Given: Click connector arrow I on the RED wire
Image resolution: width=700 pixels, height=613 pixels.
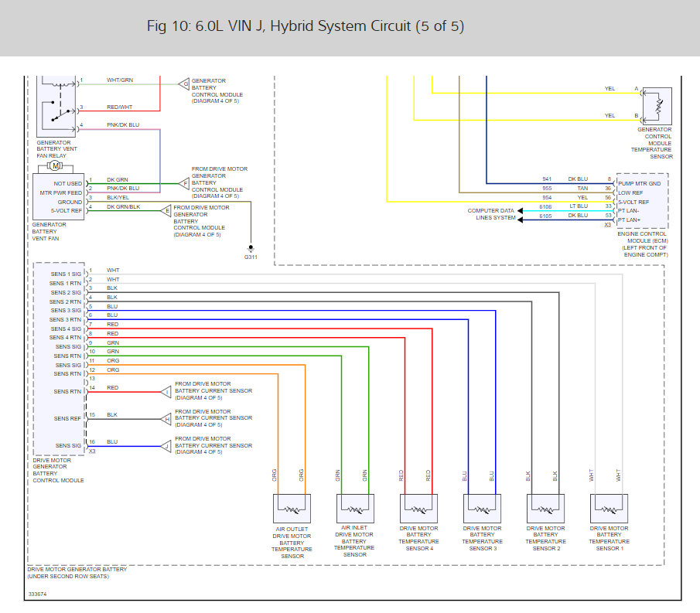Looking at the screenshot, I should click(166, 392).
